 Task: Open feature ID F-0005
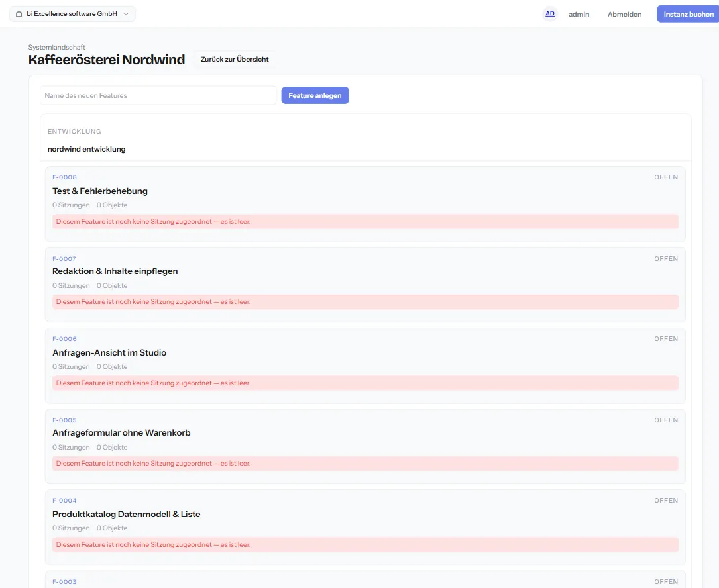64,420
